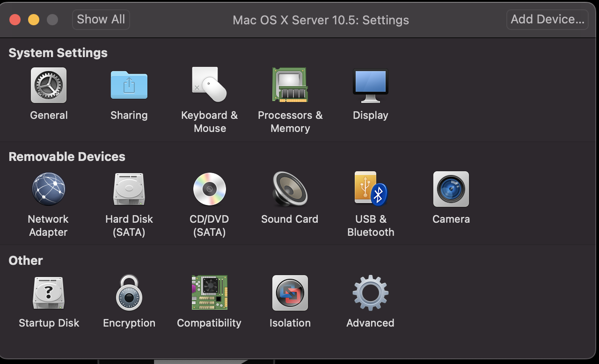Open Keyboard & Mouse settings
The width and height of the screenshot is (599, 364).
point(209,85)
